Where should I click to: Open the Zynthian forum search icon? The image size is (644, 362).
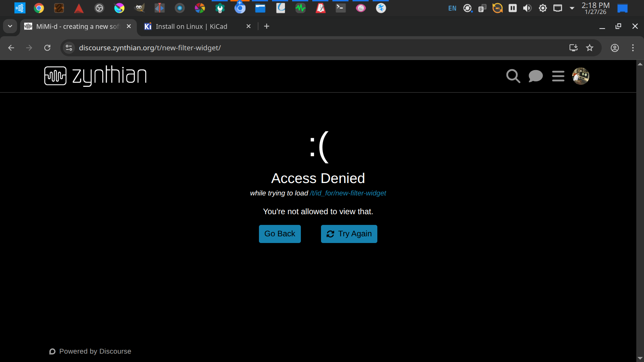(x=513, y=76)
